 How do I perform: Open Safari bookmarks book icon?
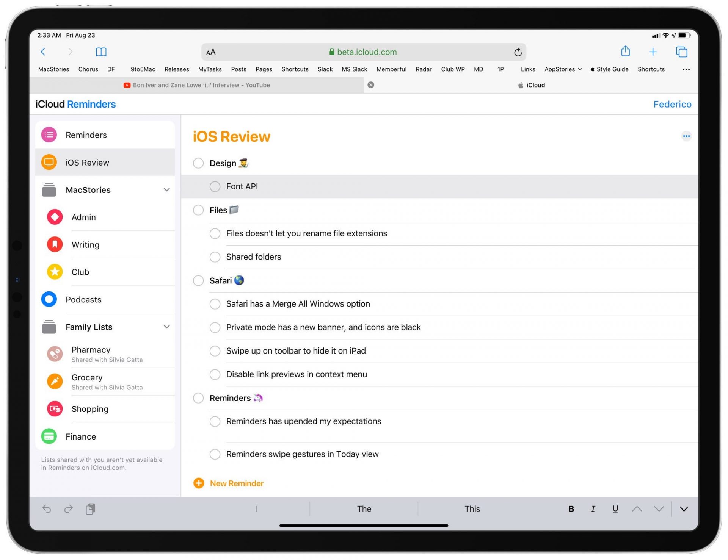tap(101, 52)
